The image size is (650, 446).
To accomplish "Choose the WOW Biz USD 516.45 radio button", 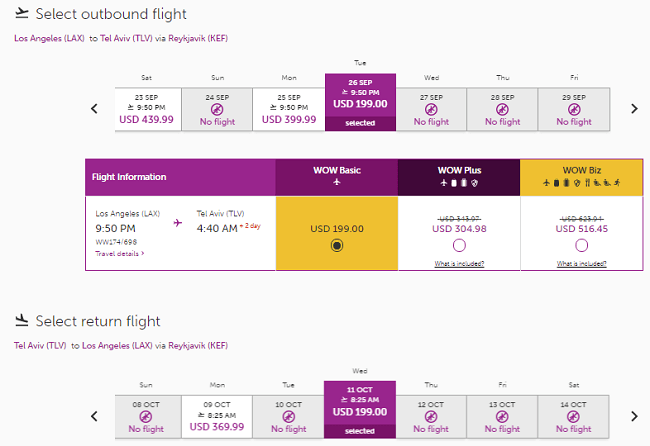I will [x=582, y=246].
